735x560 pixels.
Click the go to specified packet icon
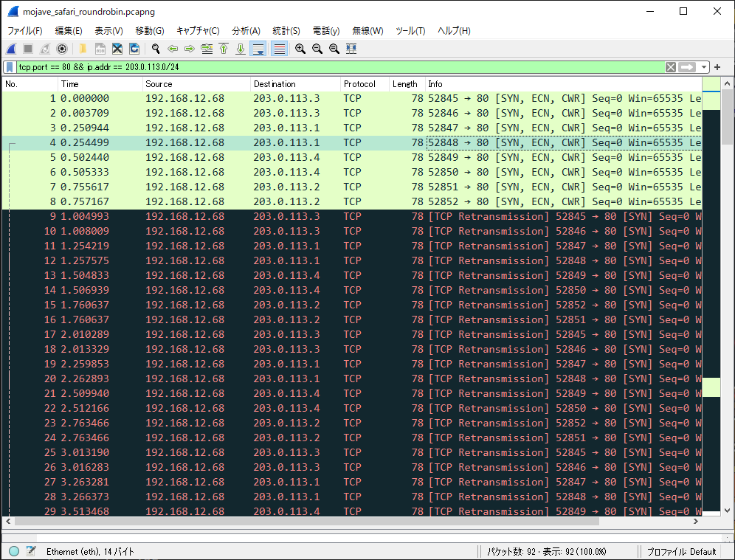207,49
